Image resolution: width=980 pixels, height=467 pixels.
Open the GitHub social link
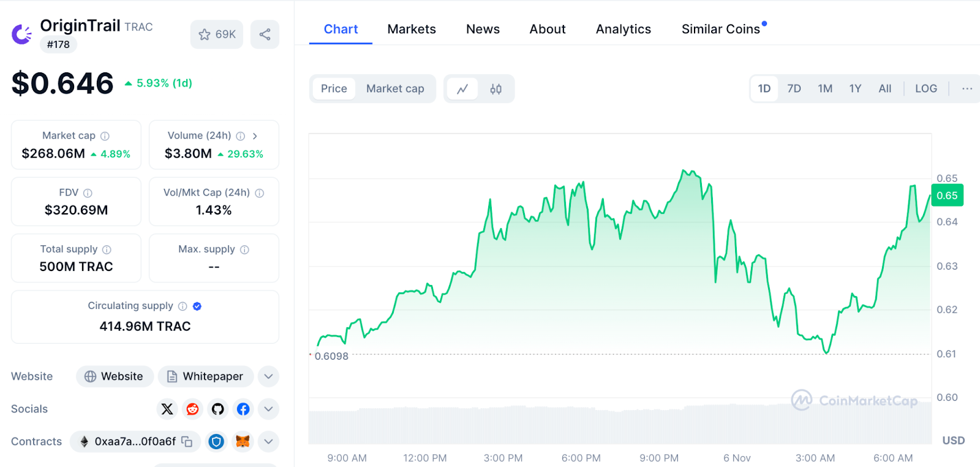(x=217, y=409)
